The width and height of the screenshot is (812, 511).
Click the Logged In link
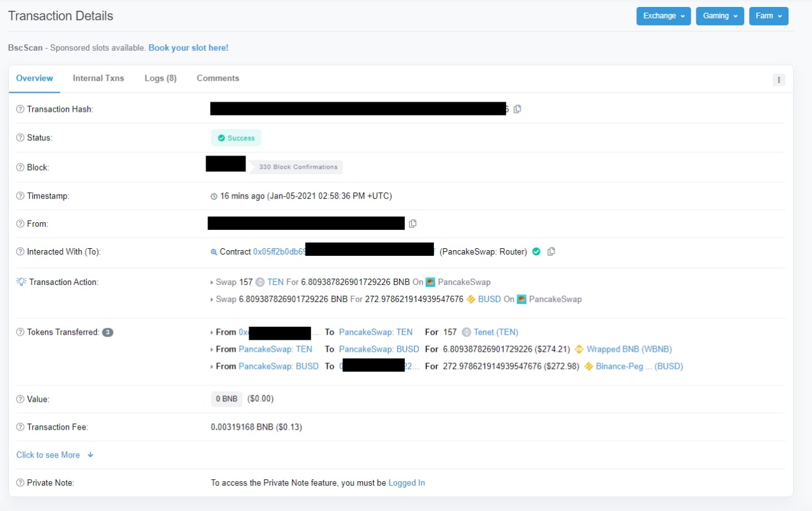point(407,483)
